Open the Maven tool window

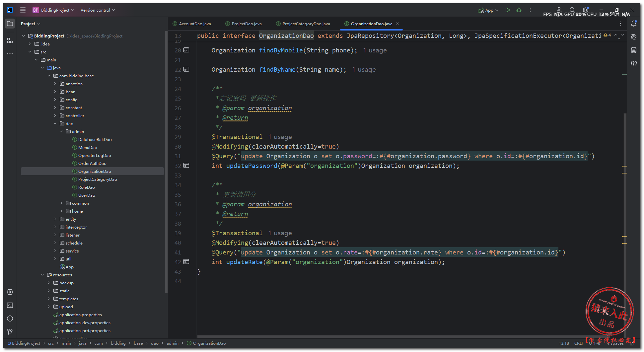tap(633, 63)
